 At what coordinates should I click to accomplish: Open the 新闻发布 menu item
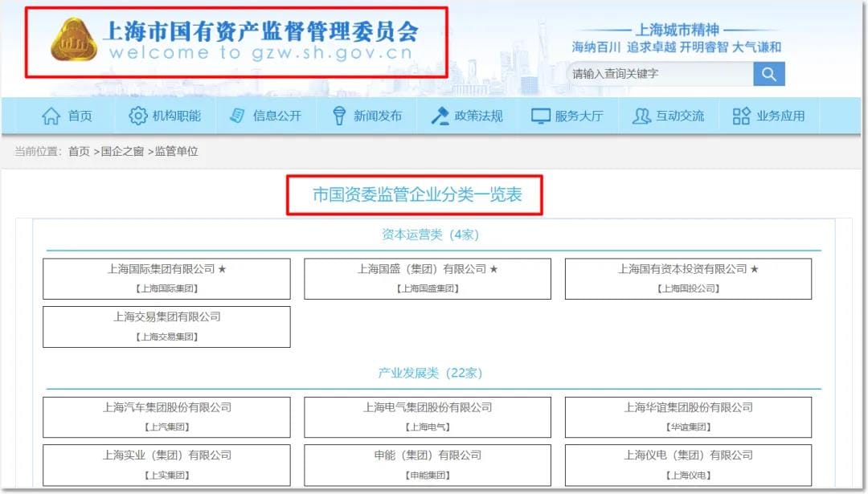378,116
